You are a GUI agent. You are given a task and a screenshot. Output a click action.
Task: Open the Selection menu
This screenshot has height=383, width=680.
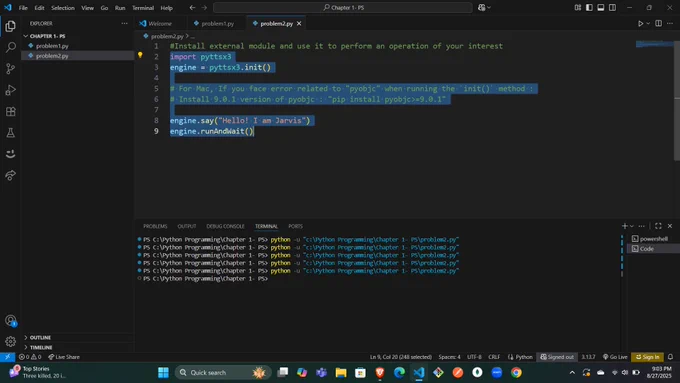point(63,8)
